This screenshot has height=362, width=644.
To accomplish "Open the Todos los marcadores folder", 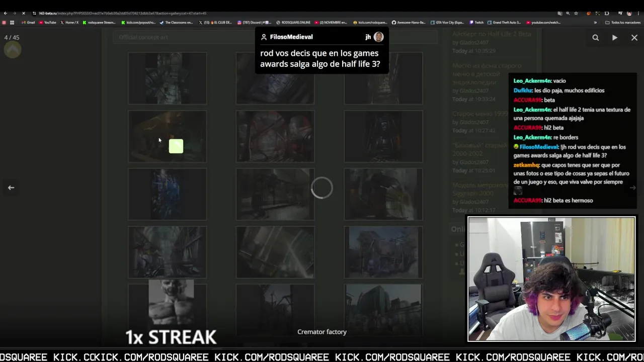I will [623, 23].
